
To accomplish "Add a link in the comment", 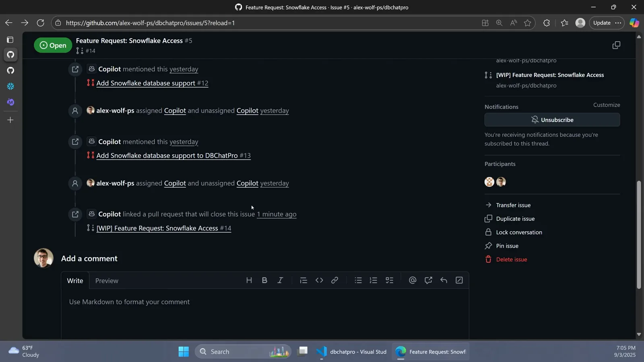I will 334,280.
